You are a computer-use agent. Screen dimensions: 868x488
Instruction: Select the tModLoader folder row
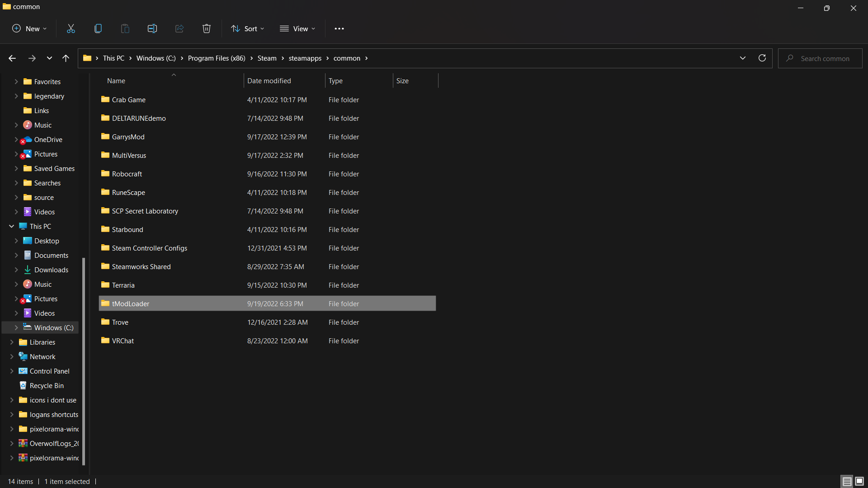pos(267,303)
